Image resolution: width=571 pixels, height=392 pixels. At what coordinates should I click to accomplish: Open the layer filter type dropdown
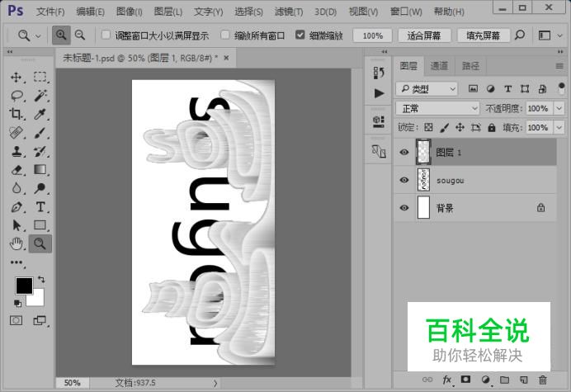click(x=427, y=88)
